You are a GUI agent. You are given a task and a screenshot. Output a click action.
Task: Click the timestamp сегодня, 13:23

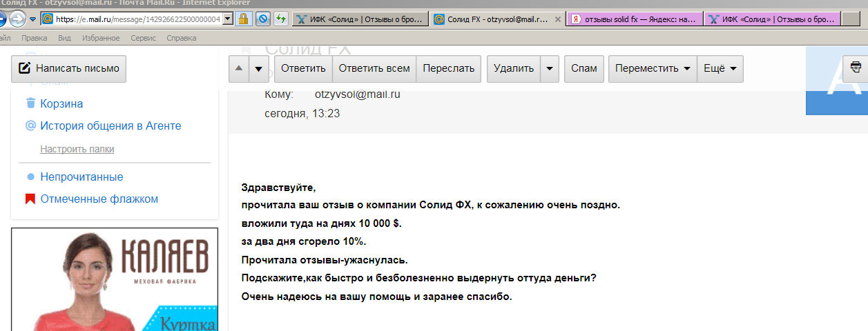pos(302,113)
